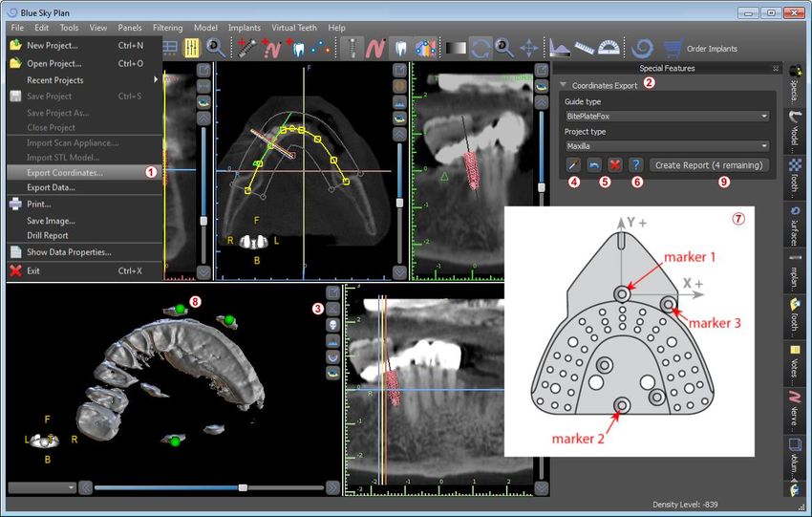812x517 pixels.
Task: Click the axial view slice slider handle
Action: (399, 203)
